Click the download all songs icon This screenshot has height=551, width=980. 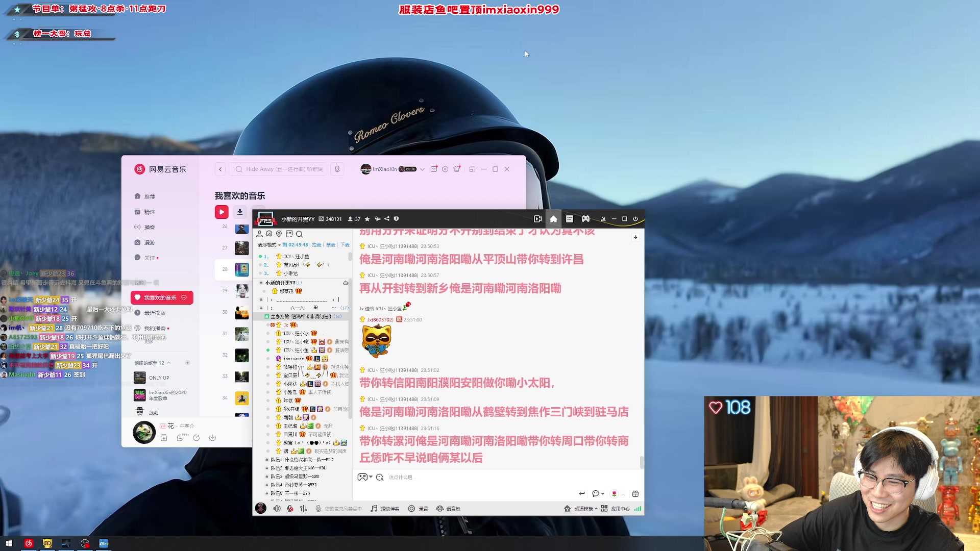point(240,212)
